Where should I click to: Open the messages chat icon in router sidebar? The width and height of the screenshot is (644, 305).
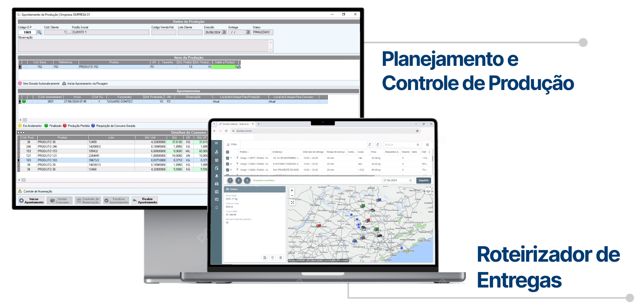(x=216, y=200)
